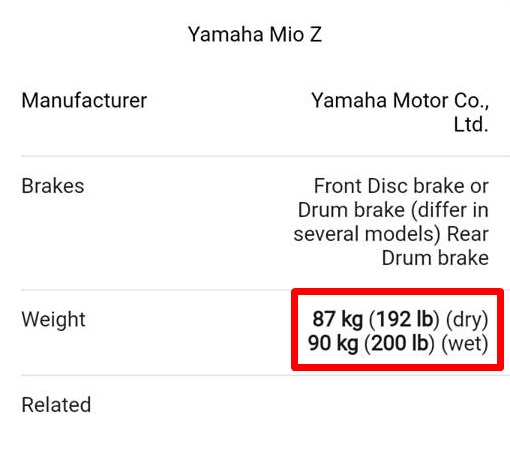Click the Yamaha Mio Z title
510x454 pixels.
[255, 34]
